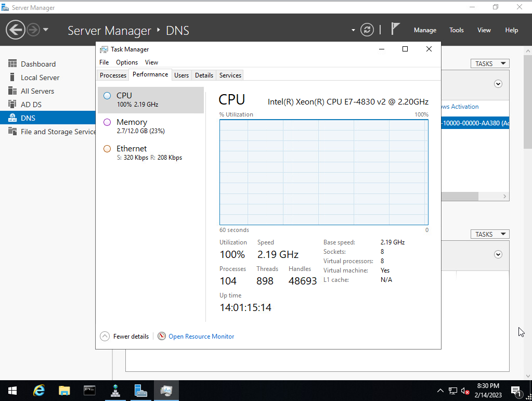Select the DNS role in the sidebar

pos(47,118)
